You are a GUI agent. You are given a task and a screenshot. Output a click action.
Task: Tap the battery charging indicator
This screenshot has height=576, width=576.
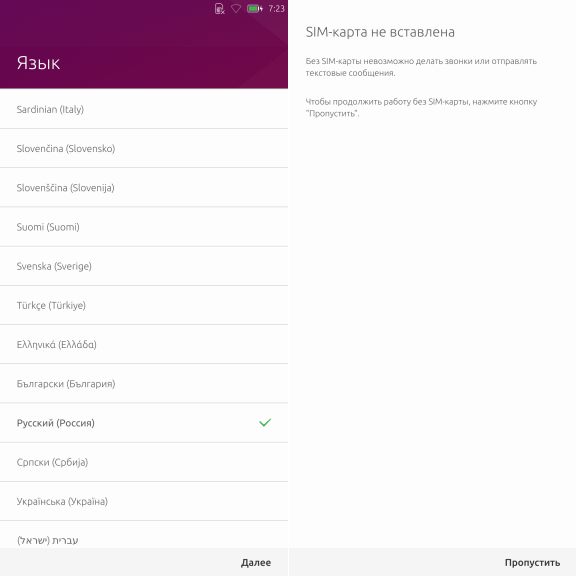pos(255,8)
